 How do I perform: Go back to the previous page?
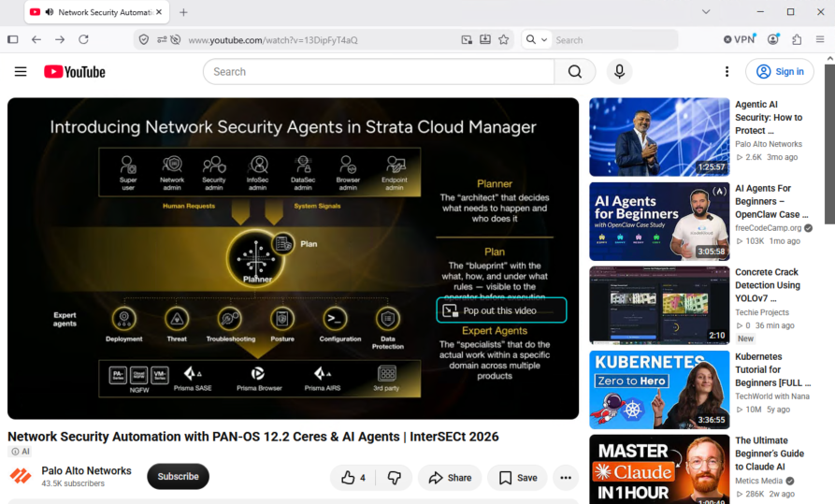36,39
